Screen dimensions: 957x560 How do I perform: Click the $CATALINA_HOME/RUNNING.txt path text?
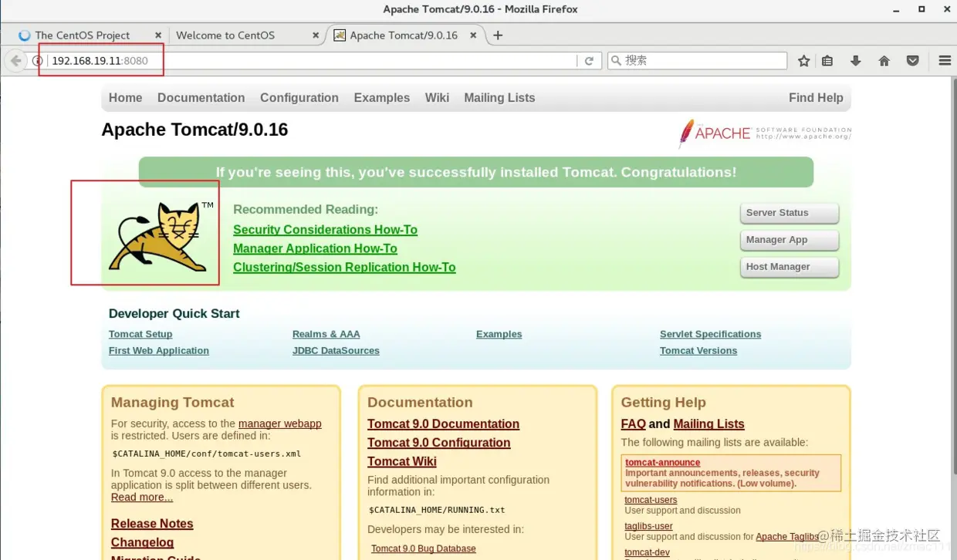point(437,510)
